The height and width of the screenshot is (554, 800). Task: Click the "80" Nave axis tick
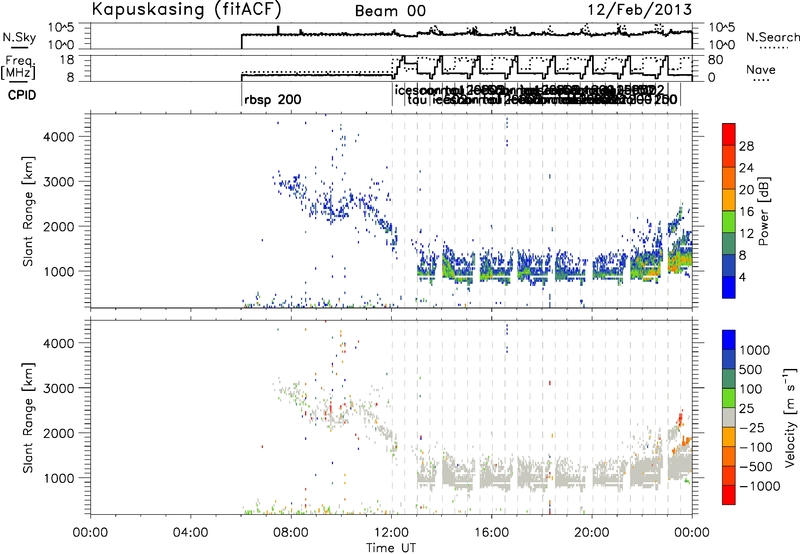(716, 60)
